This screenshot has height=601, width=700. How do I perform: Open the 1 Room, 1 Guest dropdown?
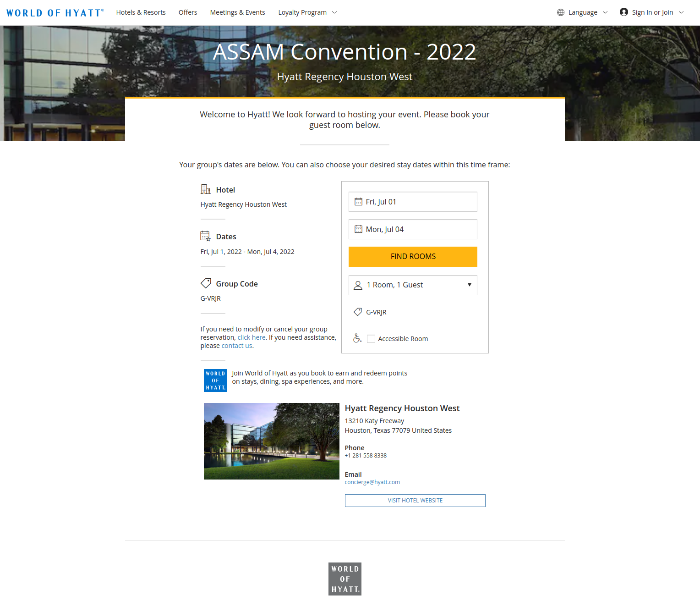coord(413,285)
